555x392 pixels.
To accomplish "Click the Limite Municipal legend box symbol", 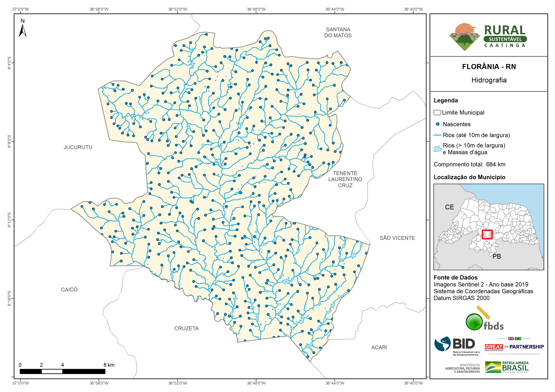I will point(437,112).
